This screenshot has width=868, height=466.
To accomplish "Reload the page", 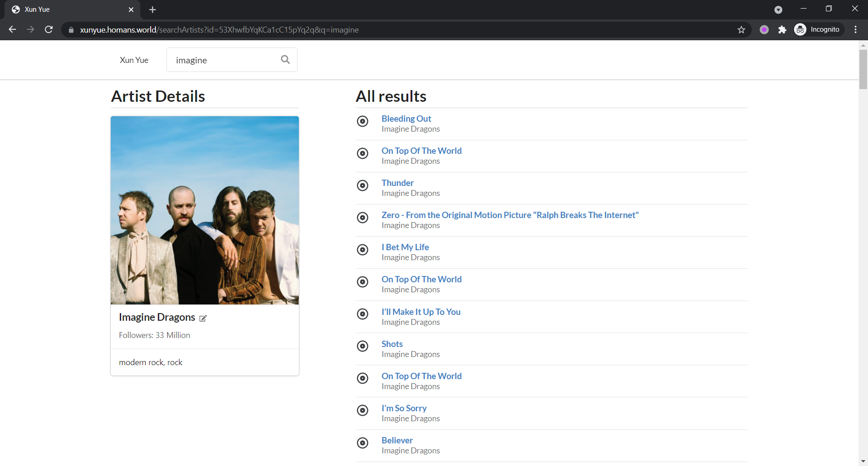I will click(49, 29).
